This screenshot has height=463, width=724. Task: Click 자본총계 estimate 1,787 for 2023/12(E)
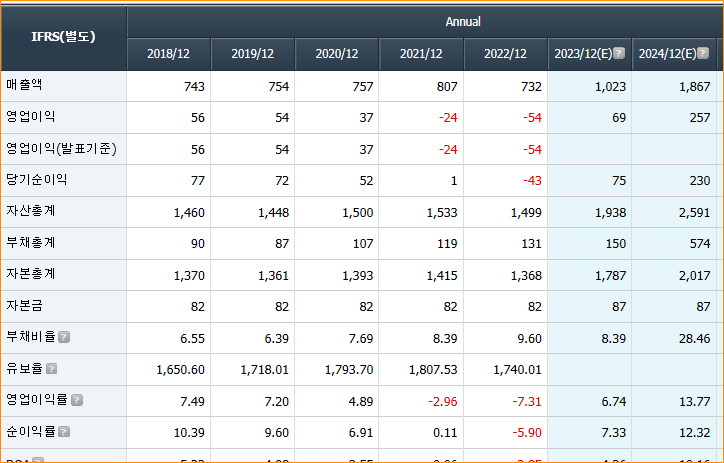pos(610,276)
